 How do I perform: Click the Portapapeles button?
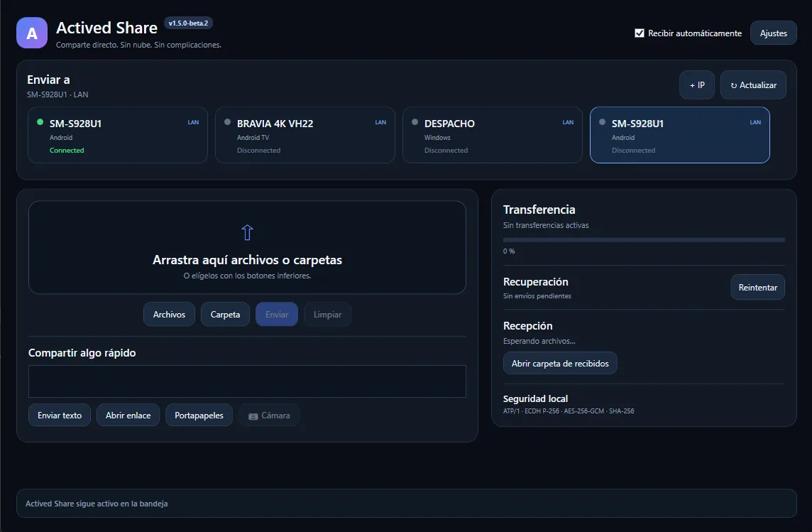tap(199, 416)
